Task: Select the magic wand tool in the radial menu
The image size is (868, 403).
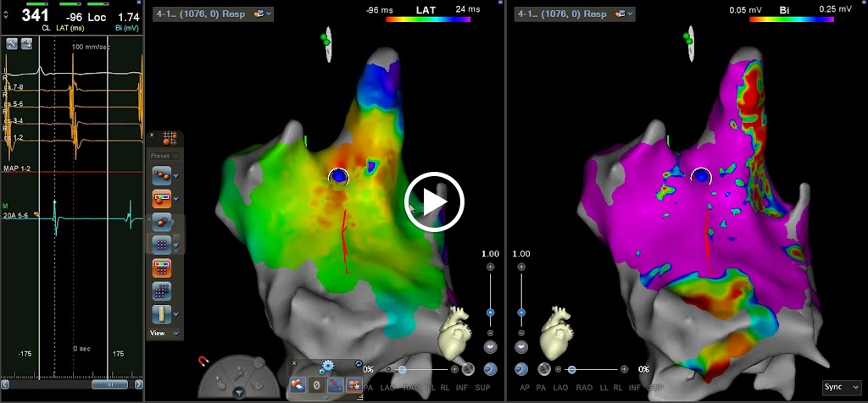Action: [x=239, y=373]
